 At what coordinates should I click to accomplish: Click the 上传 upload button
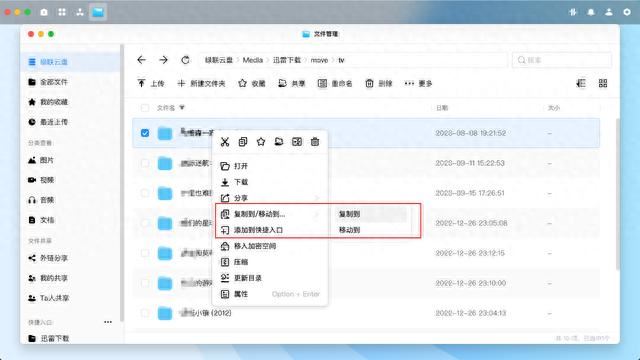coord(151,84)
